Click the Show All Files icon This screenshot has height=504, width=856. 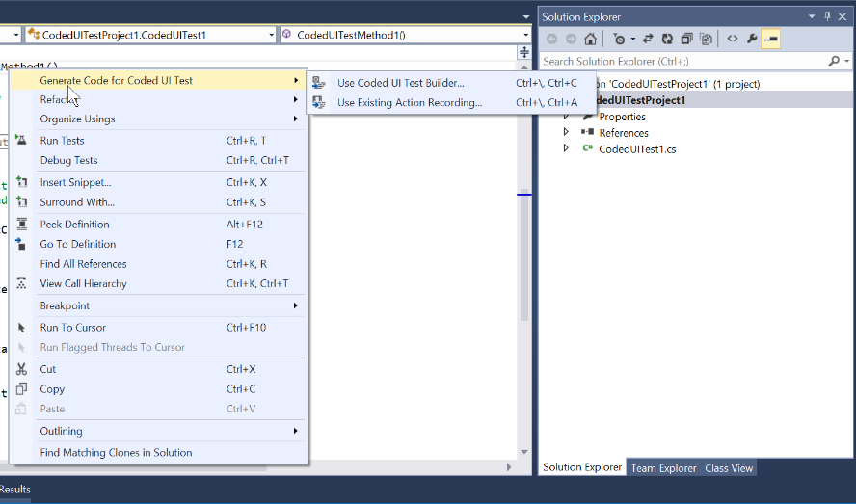point(706,39)
